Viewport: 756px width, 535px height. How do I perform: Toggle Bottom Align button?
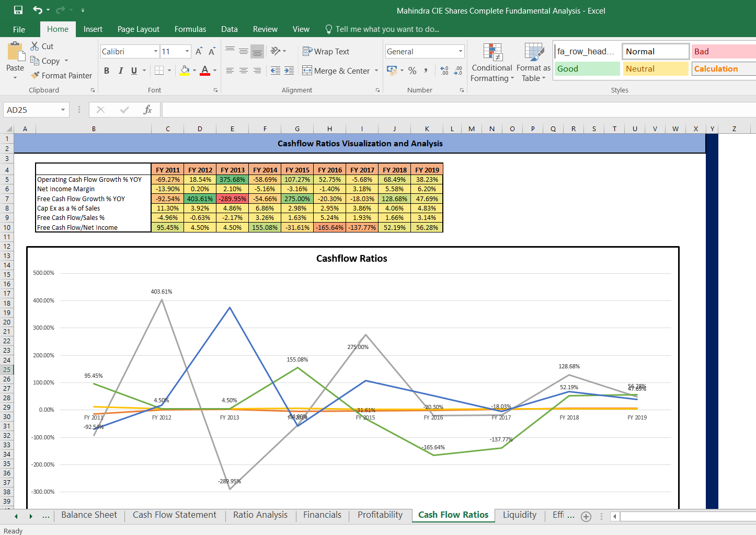(x=257, y=51)
